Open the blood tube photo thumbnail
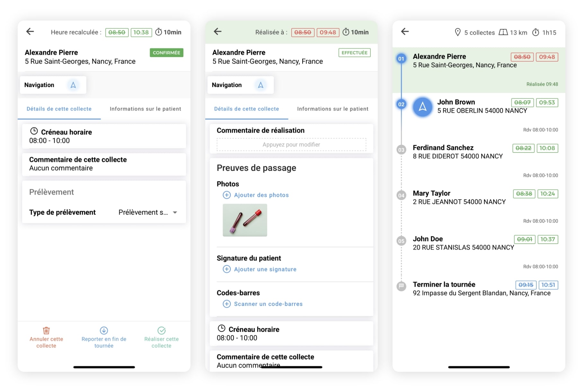Screen dimensions: 583x392 tap(244, 220)
